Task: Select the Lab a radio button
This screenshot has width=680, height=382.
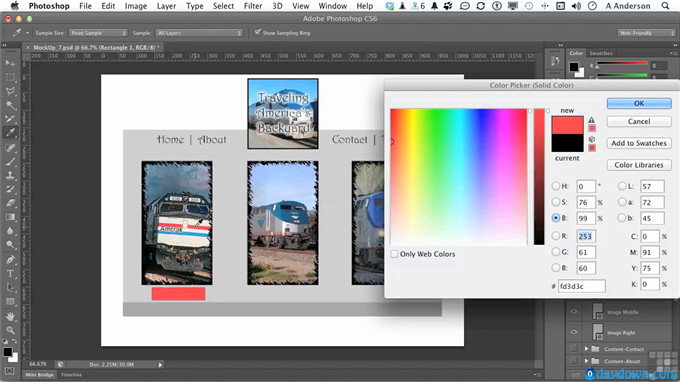Action: pos(622,202)
